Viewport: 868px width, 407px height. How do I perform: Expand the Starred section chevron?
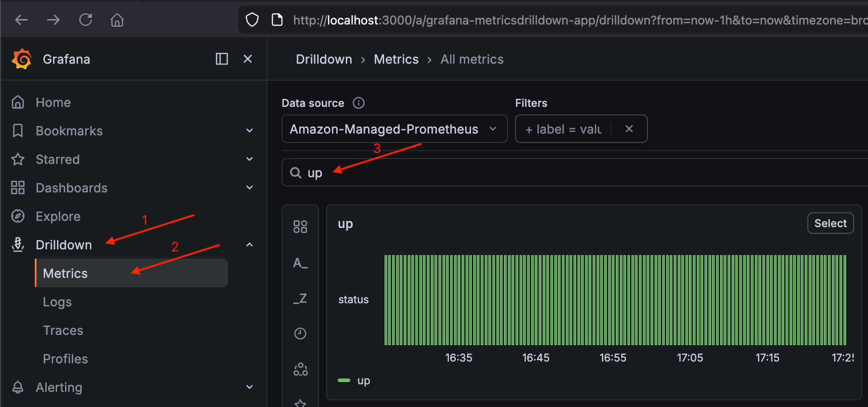point(250,159)
